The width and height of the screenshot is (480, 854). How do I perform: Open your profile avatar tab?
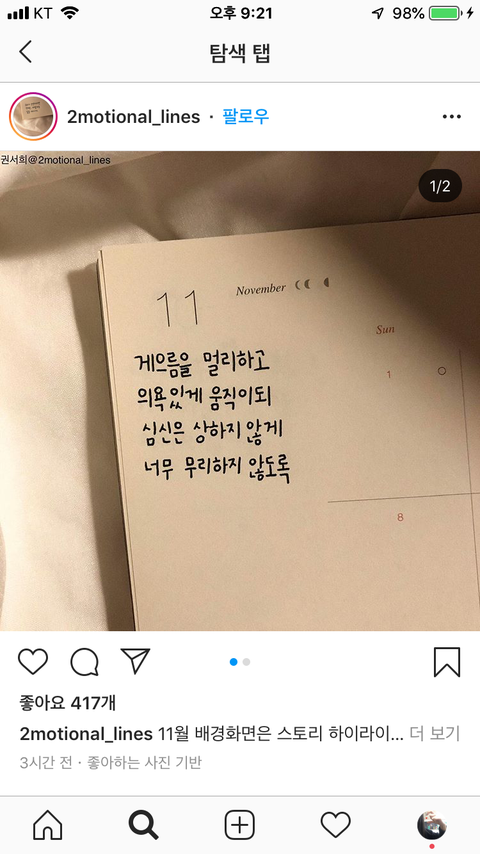click(432, 825)
